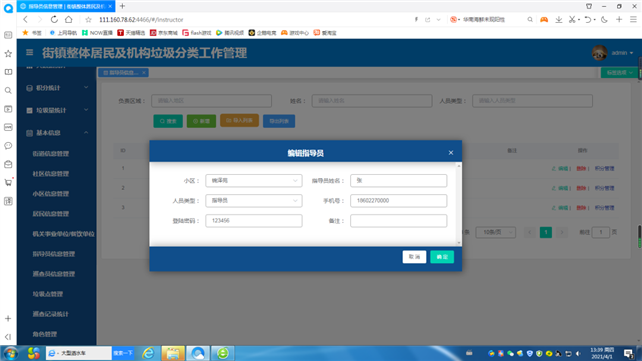Go to pagination page 1

click(x=545, y=232)
